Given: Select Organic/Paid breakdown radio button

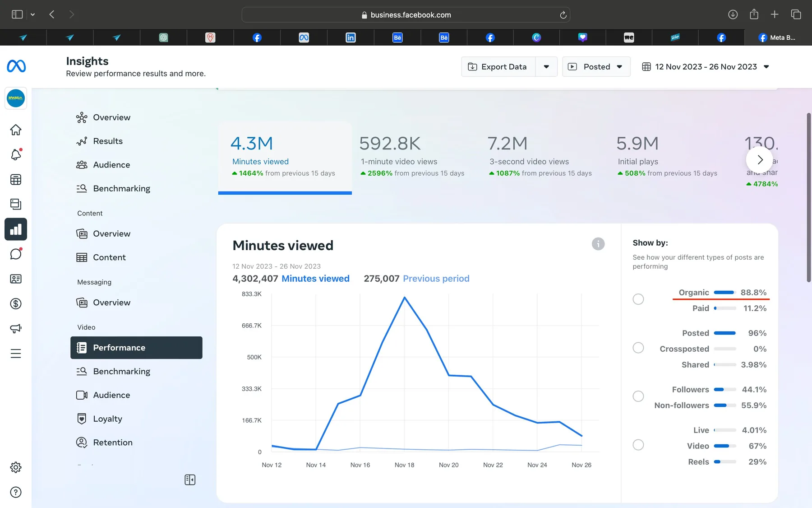Looking at the screenshot, I should click(x=638, y=299).
